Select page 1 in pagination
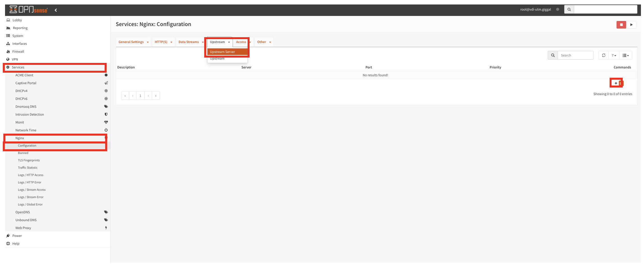644x279 pixels. [x=140, y=96]
